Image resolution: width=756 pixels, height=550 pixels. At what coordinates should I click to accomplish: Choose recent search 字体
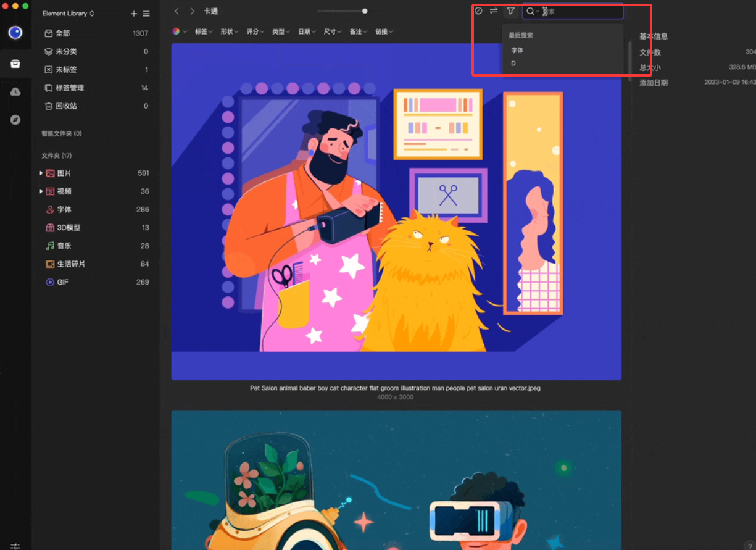click(517, 51)
